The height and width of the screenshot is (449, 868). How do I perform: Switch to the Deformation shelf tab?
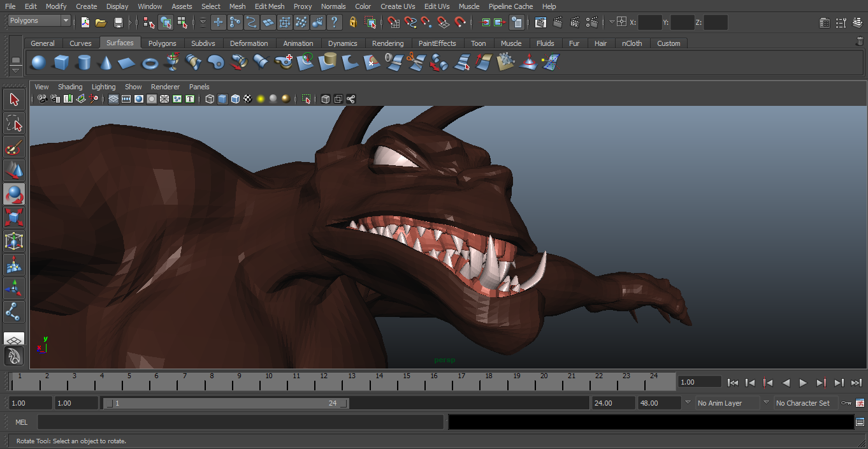tap(249, 43)
